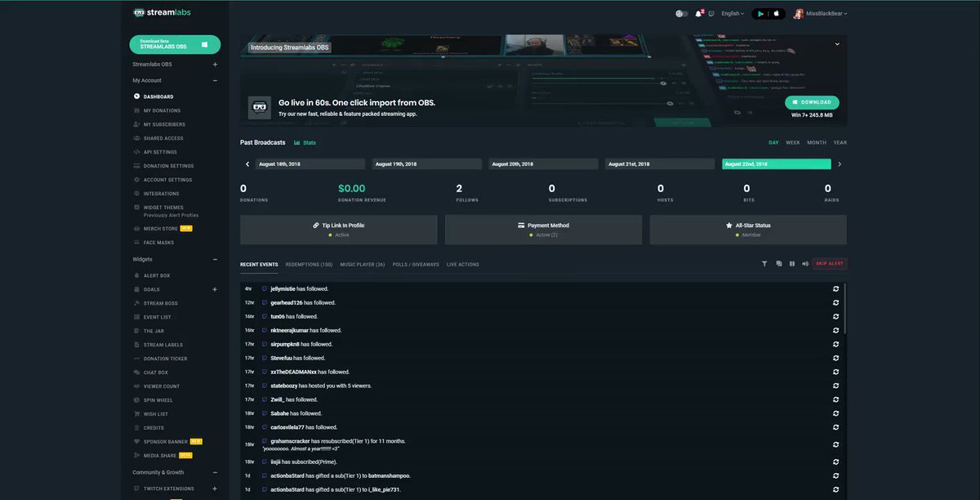
Task: Open the MissBlackBear account menu
Action: (x=821, y=13)
